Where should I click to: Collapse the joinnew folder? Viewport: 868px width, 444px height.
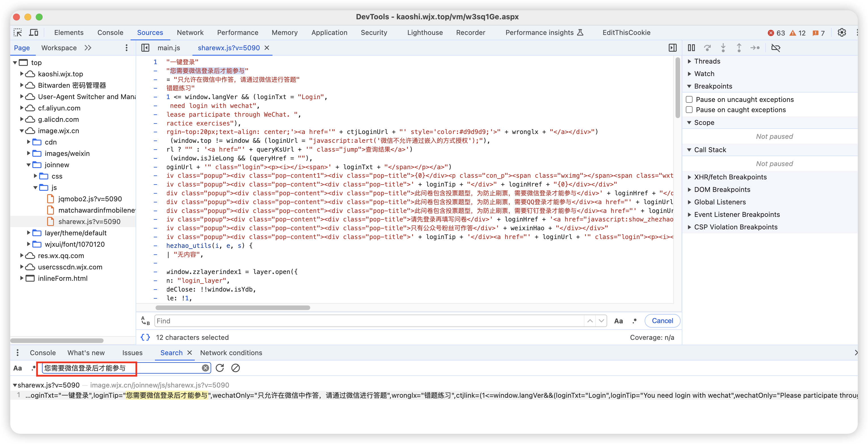[x=29, y=165]
